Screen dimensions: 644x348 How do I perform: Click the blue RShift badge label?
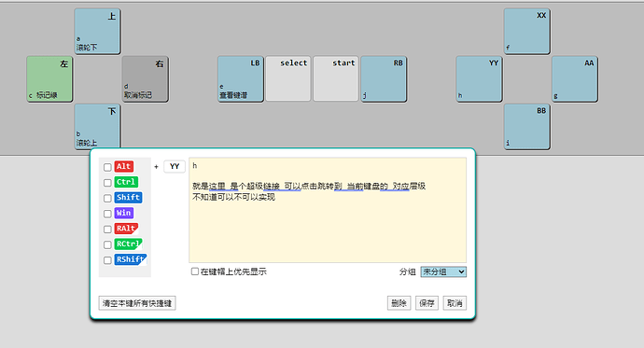(x=130, y=259)
